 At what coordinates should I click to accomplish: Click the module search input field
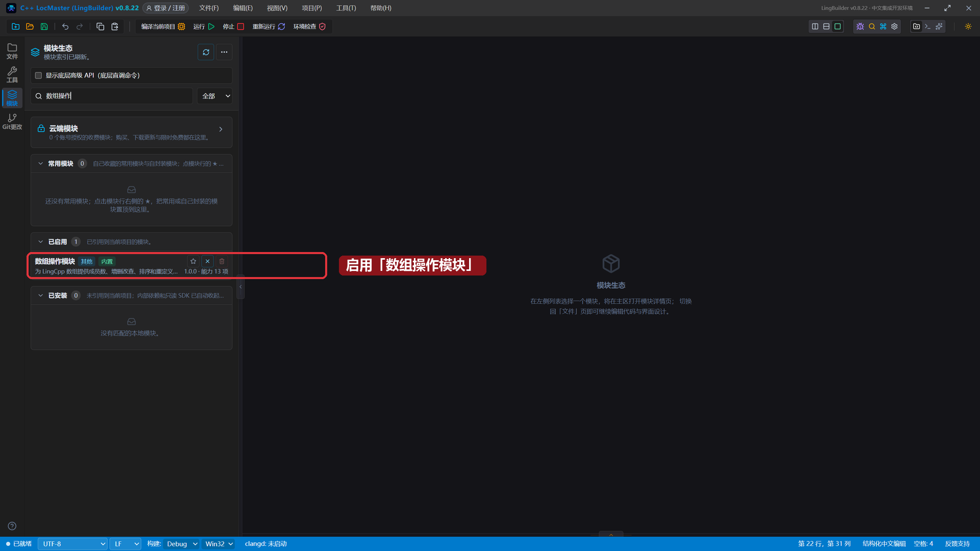pos(112,96)
